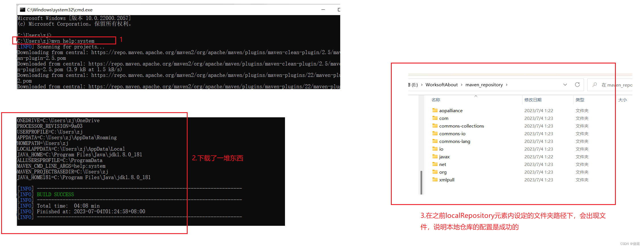Screen dimensions: 644x248
Task: Click the net folder icon
Action: click(435, 164)
